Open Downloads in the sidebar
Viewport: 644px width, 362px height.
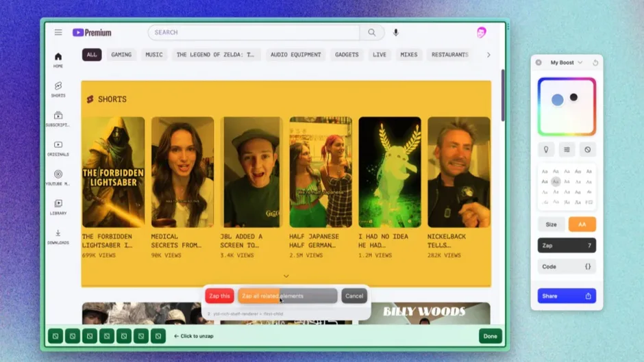[x=58, y=236]
